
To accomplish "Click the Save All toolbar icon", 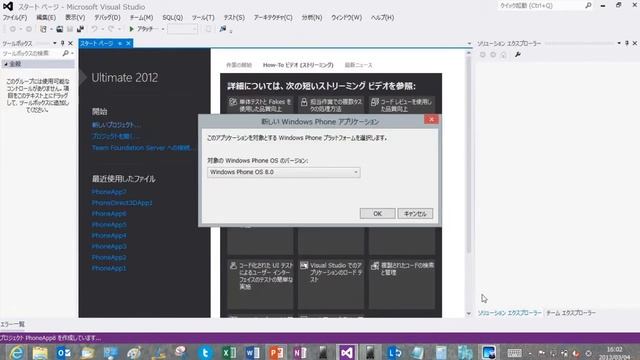I will pos(80,29).
